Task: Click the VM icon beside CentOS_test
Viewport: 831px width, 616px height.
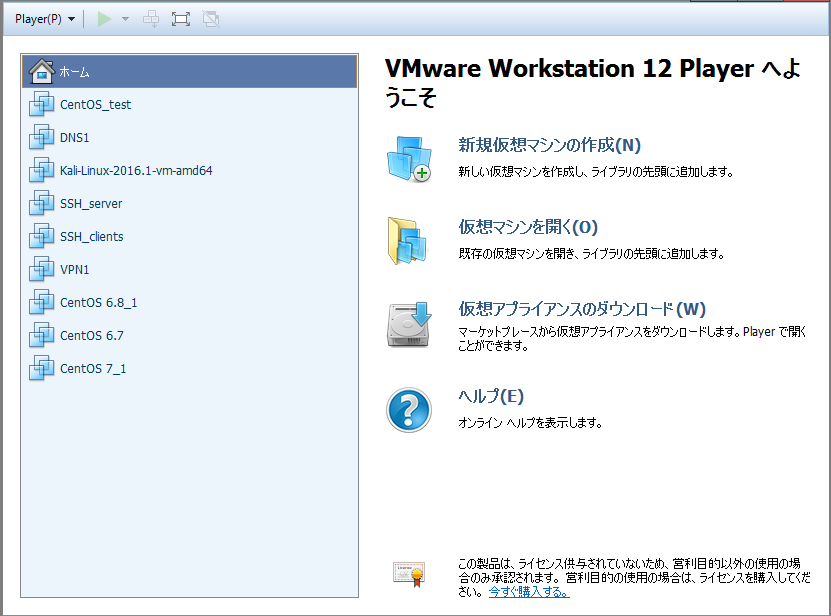Action: pyautogui.click(x=42, y=104)
